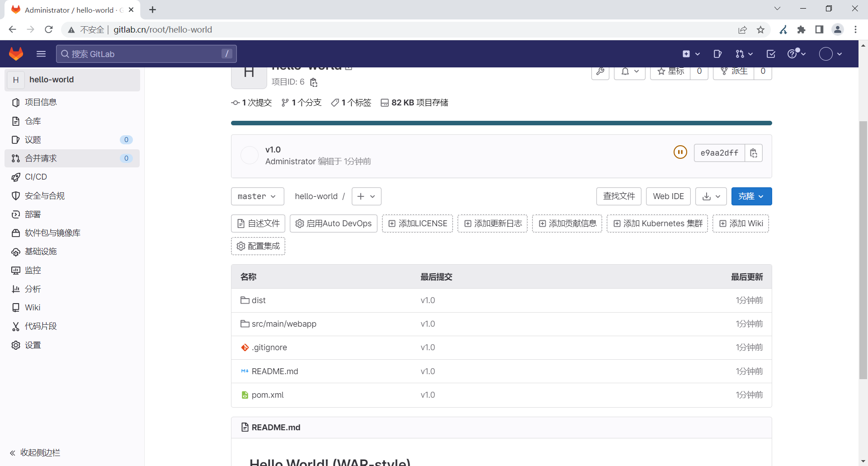The height and width of the screenshot is (466, 868).
Task: Copy the project ID to clipboard
Action: tap(314, 82)
